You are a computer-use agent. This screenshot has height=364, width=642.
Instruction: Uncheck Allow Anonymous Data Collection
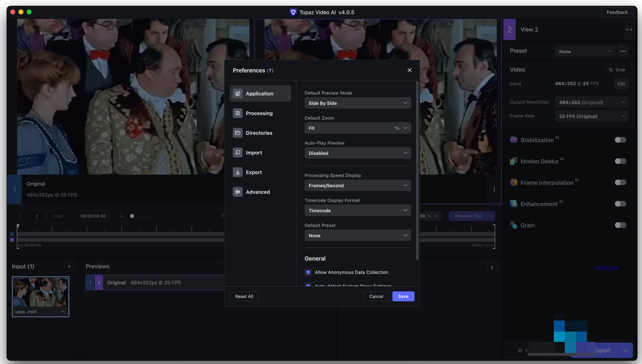click(308, 272)
